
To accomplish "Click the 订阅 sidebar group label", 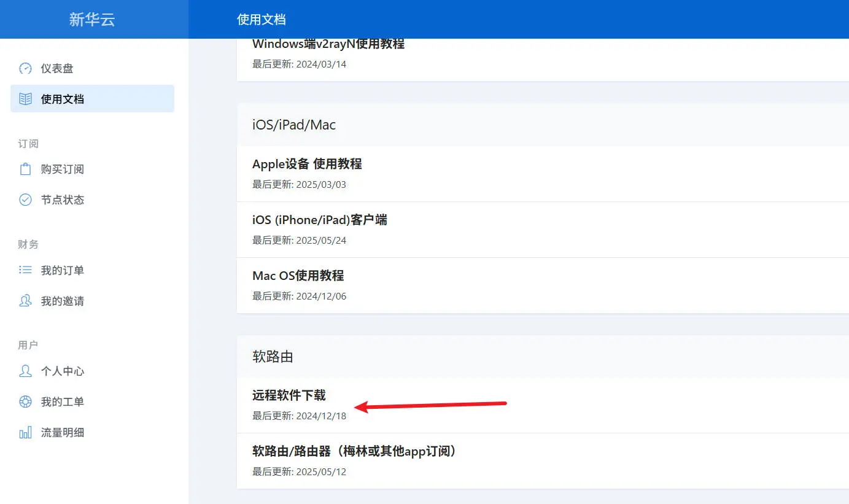I will (28, 144).
